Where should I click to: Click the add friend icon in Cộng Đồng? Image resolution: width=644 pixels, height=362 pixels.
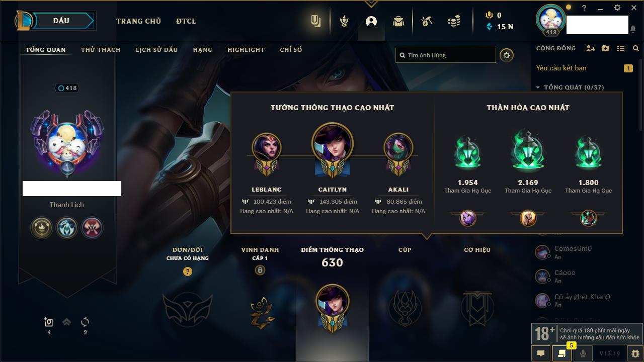591,48
